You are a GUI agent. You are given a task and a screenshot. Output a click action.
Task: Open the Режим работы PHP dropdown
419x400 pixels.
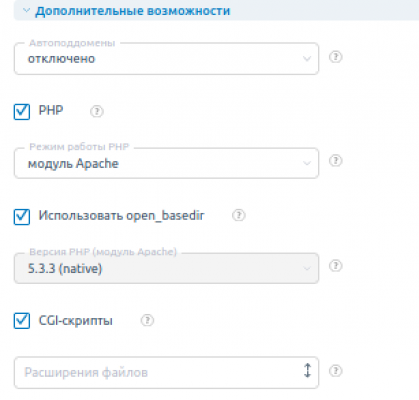click(x=166, y=163)
